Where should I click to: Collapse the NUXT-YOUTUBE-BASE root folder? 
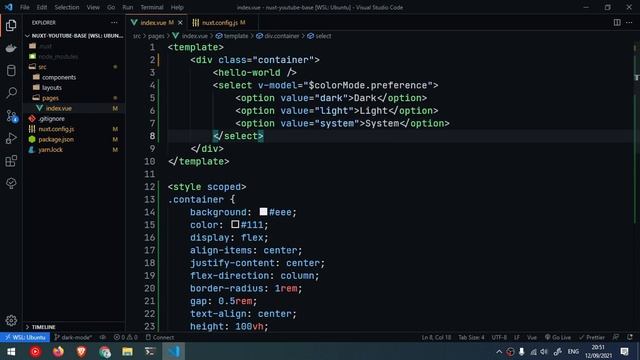(74, 36)
